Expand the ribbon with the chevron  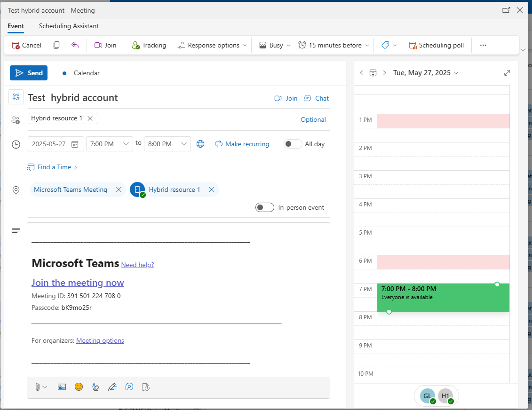click(x=523, y=50)
